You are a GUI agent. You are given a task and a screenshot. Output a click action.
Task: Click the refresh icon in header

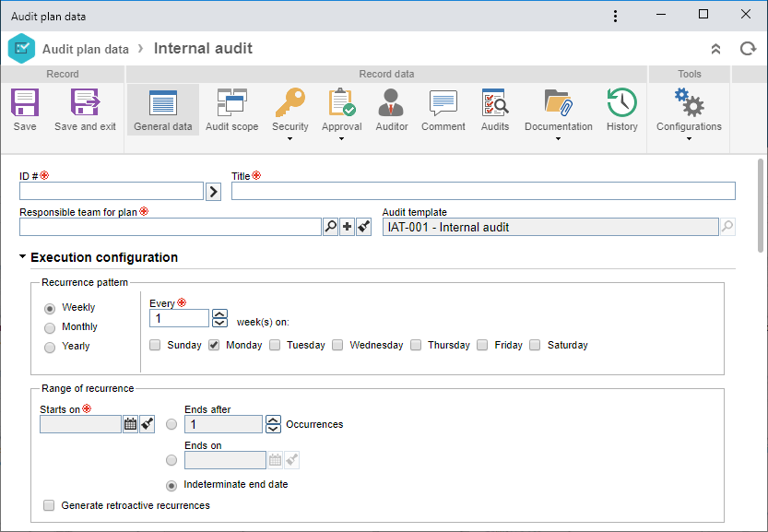pos(748,49)
